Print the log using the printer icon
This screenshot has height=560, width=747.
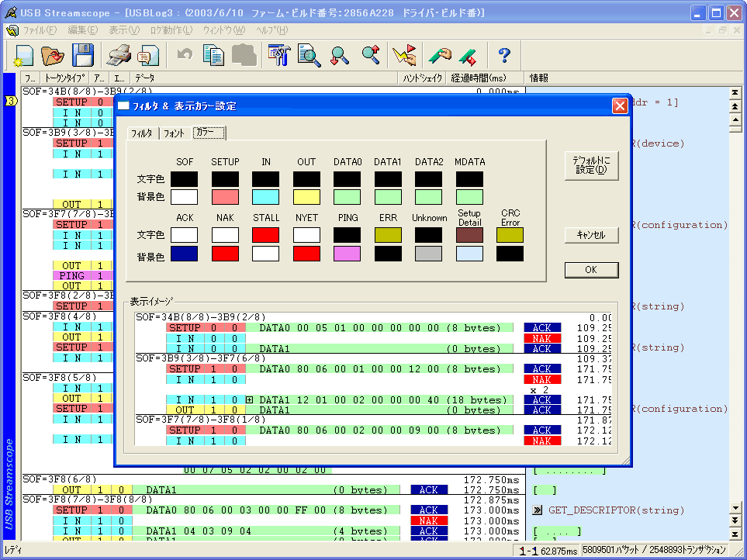pyautogui.click(x=119, y=56)
